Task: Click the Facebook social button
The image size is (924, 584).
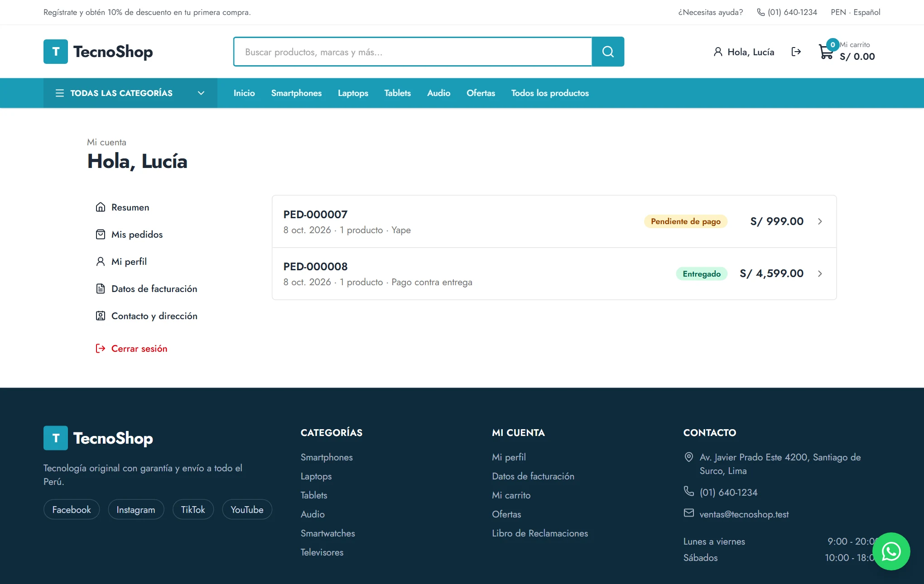Action: (x=72, y=509)
